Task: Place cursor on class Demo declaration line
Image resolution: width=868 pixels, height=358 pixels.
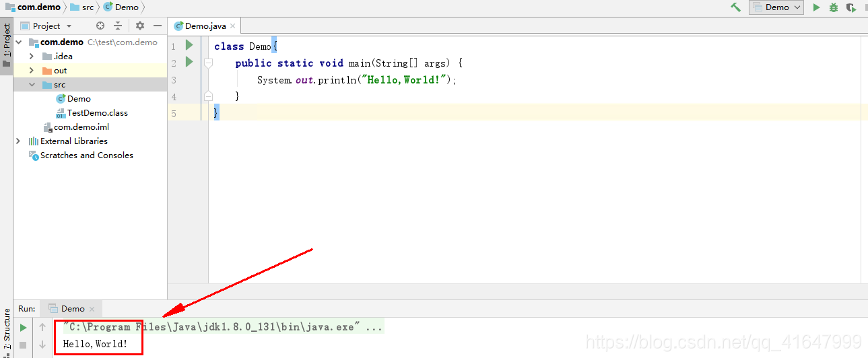Action: coord(246,46)
